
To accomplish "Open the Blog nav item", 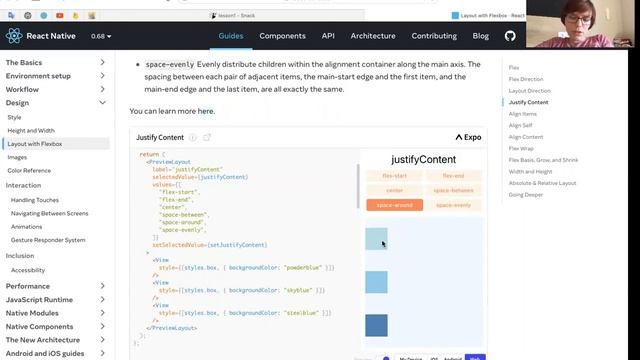I will (x=480, y=36).
